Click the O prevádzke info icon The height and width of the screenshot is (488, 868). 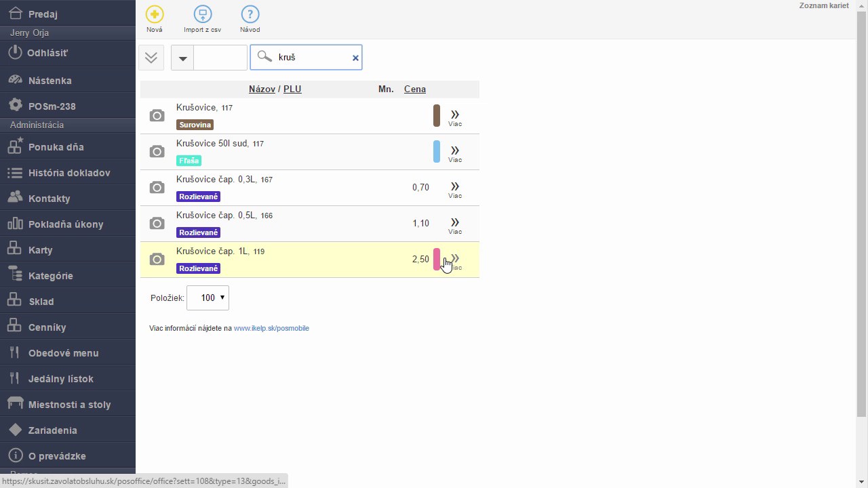click(15, 455)
